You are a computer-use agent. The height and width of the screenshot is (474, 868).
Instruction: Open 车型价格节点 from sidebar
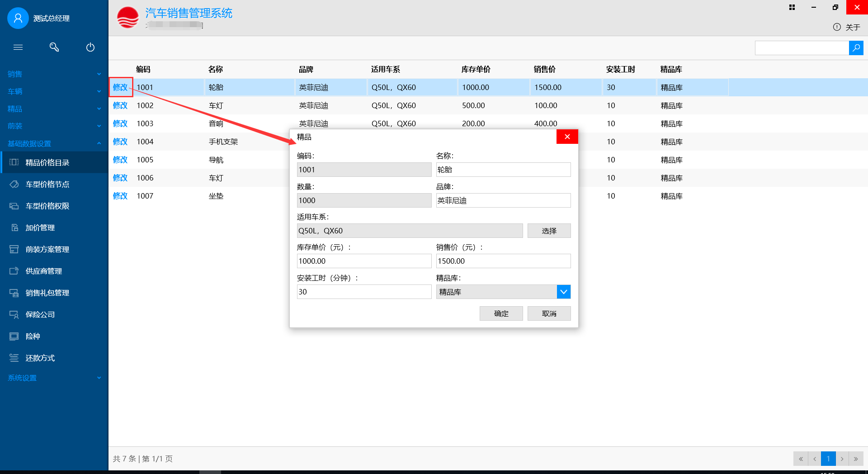47,185
